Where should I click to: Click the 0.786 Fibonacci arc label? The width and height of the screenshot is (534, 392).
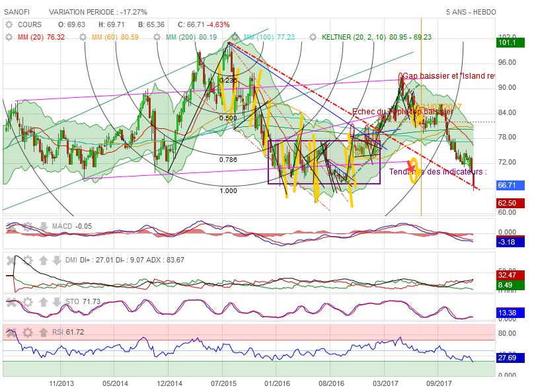coord(228,159)
